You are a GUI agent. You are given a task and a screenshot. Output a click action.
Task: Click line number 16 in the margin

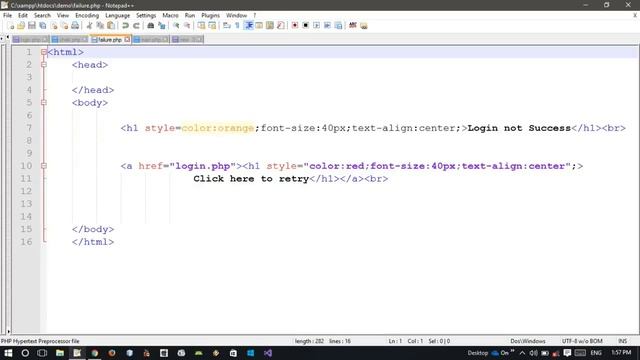tap(26, 242)
